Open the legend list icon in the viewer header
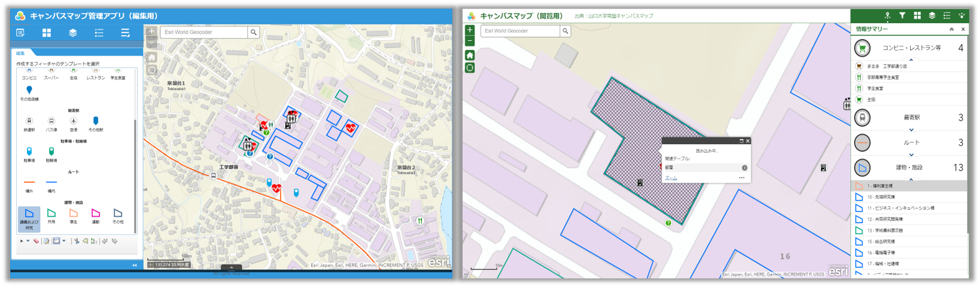The height and width of the screenshot is (287, 980). click(x=947, y=16)
